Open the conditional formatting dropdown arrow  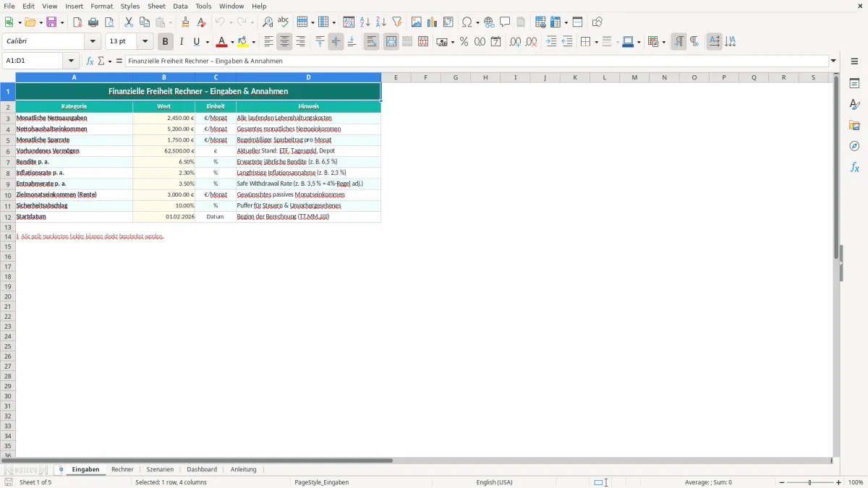click(x=663, y=42)
